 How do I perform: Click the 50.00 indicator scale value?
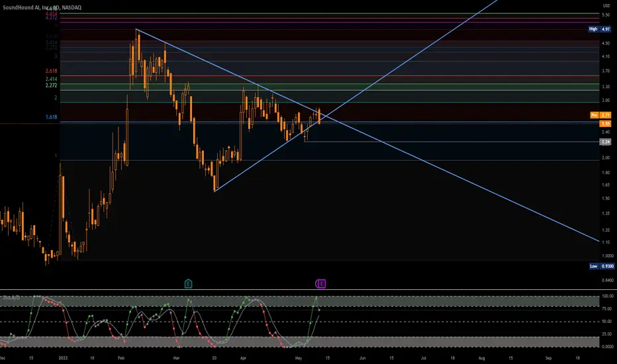pyautogui.click(x=607, y=322)
